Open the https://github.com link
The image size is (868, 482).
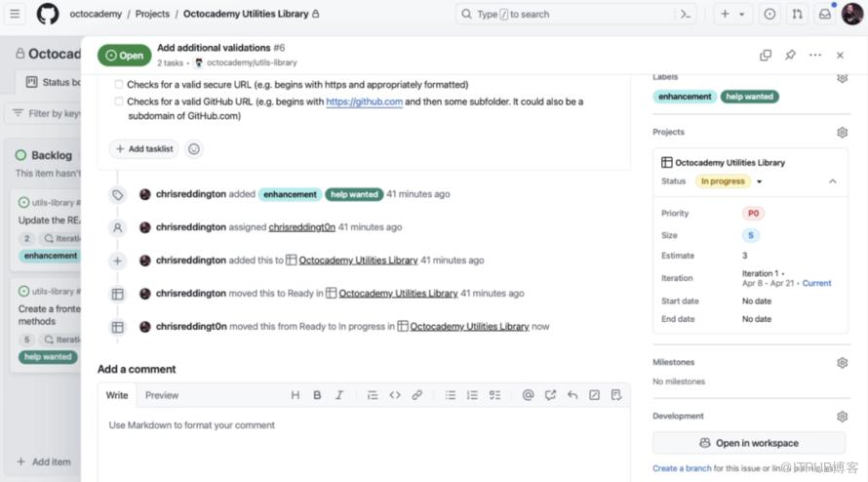click(364, 101)
